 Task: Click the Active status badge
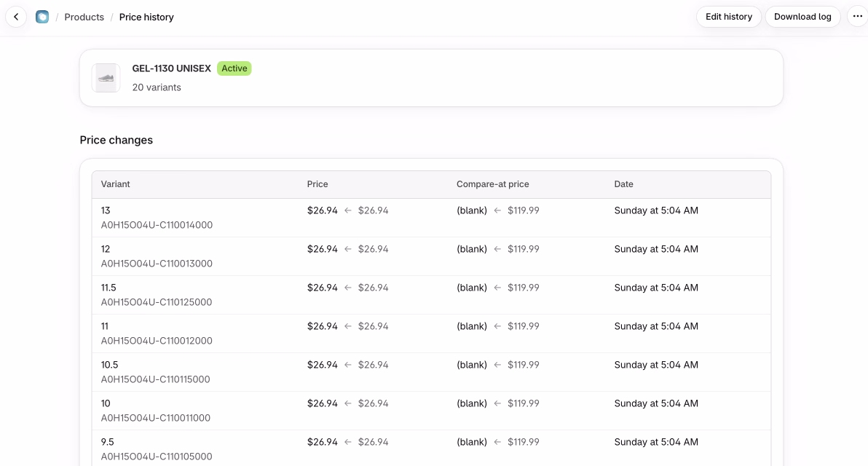pyautogui.click(x=234, y=68)
